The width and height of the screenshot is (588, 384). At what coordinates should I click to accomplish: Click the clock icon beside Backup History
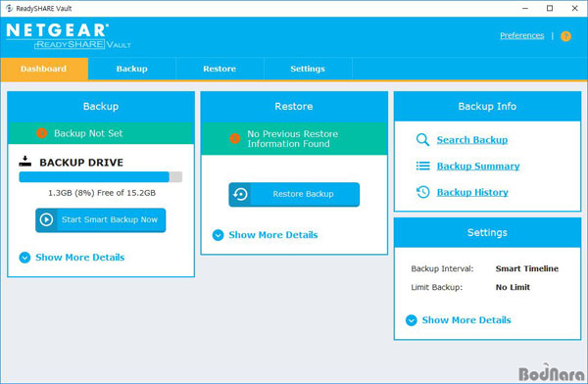coord(423,192)
